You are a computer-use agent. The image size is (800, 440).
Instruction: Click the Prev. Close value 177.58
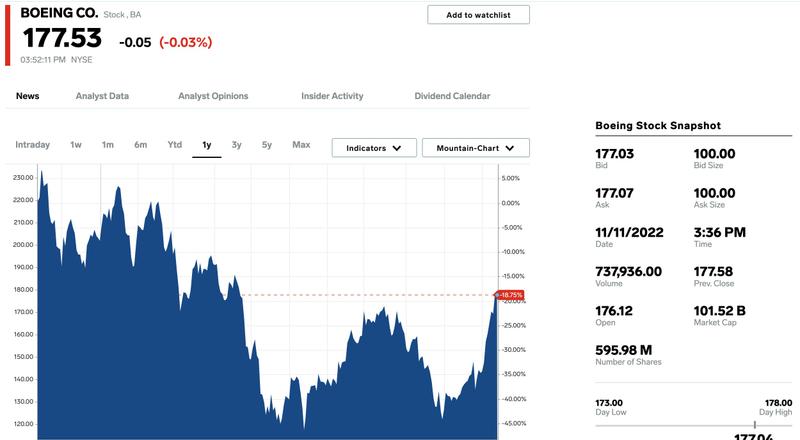coord(713,272)
